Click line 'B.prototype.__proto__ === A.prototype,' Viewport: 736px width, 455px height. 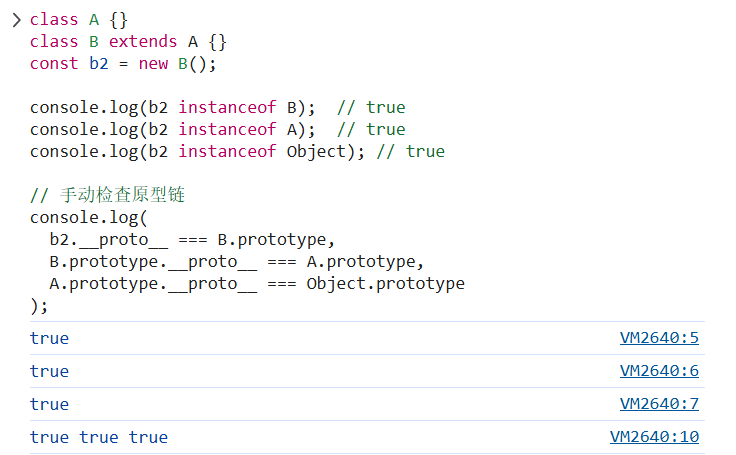237,262
